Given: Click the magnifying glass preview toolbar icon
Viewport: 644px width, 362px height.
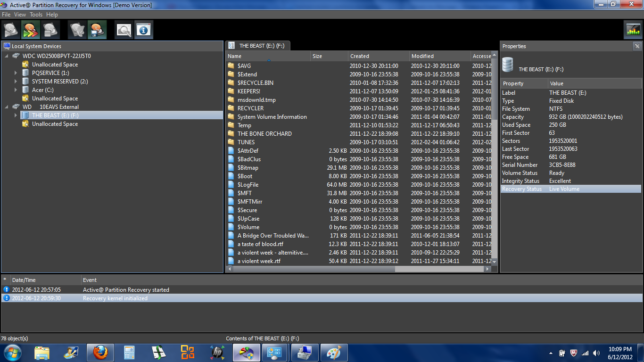Looking at the screenshot, I should (124, 30).
